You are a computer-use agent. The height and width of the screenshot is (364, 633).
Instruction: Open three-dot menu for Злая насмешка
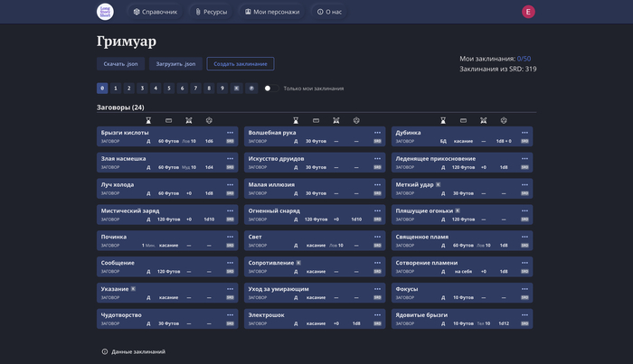(230, 158)
